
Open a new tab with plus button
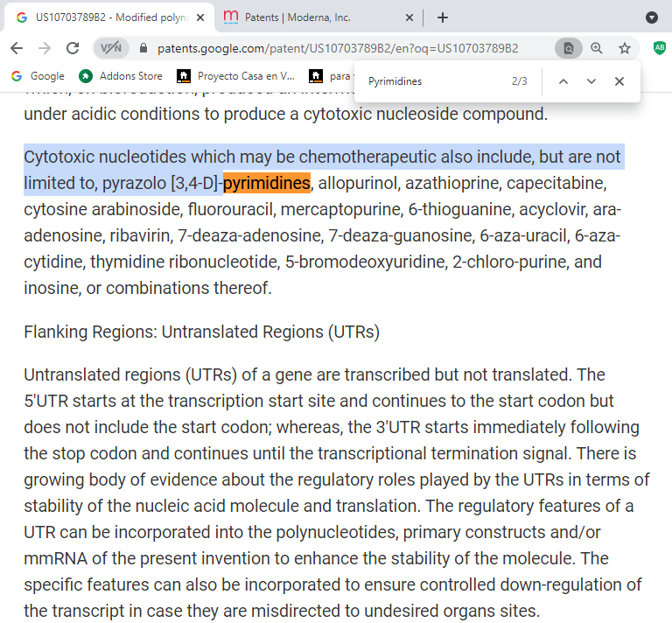[x=443, y=17]
